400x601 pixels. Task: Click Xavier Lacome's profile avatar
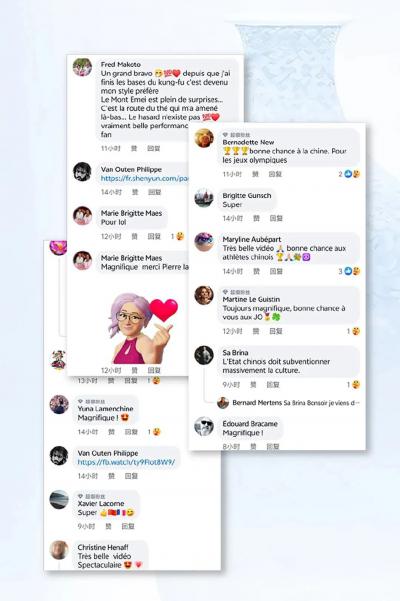pyautogui.click(x=59, y=499)
